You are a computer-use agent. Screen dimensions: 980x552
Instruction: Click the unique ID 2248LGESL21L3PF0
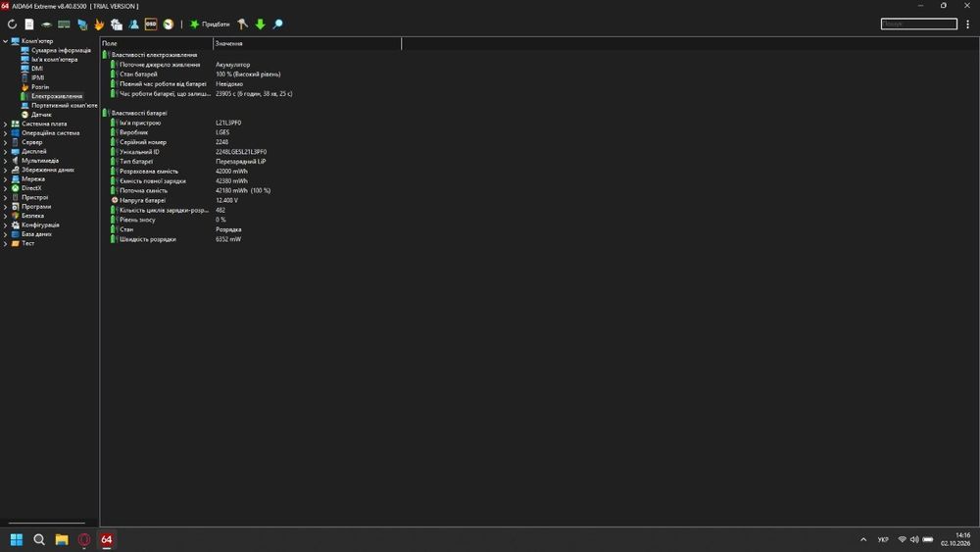(x=241, y=152)
